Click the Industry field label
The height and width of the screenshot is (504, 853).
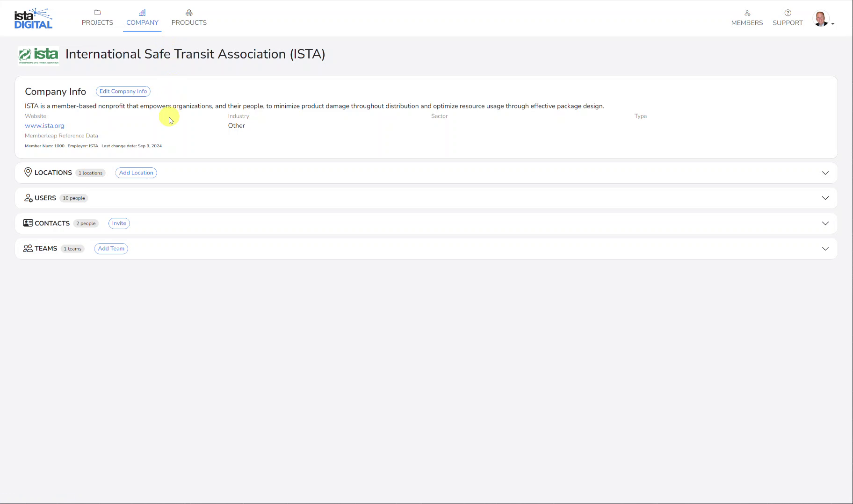point(239,116)
